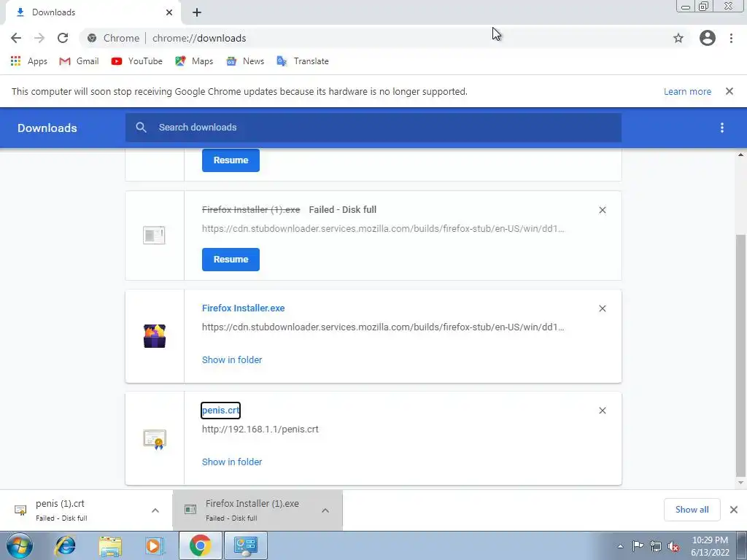
Task: Open the Apps bookmark shortcut
Action: [28, 61]
